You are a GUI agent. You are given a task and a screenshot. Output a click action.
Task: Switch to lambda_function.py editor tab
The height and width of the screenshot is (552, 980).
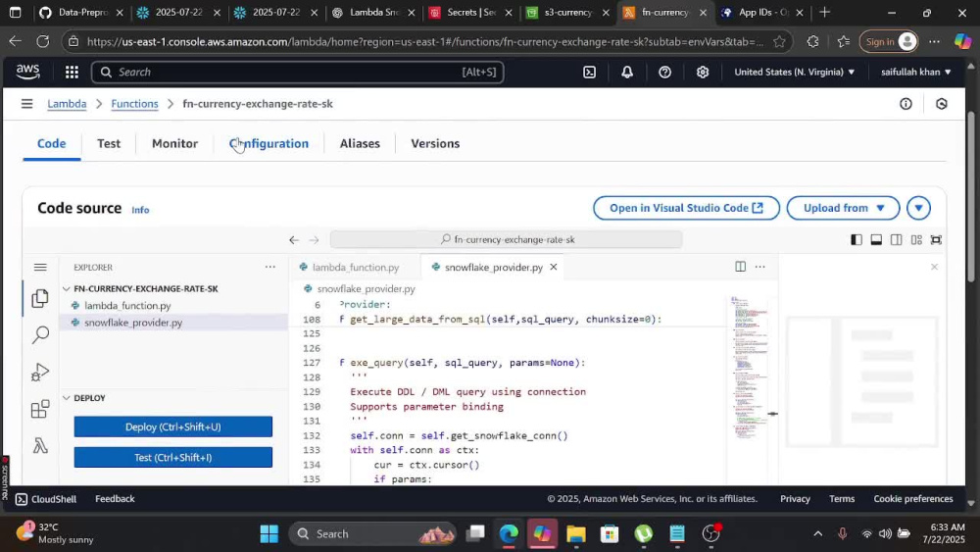point(356,267)
